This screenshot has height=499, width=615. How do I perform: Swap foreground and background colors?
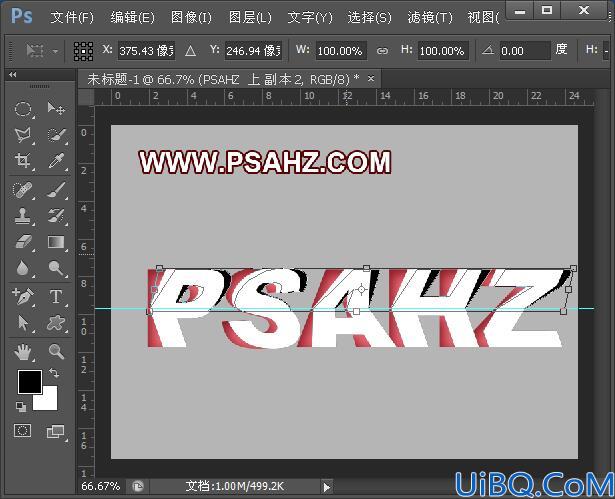(54, 373)
